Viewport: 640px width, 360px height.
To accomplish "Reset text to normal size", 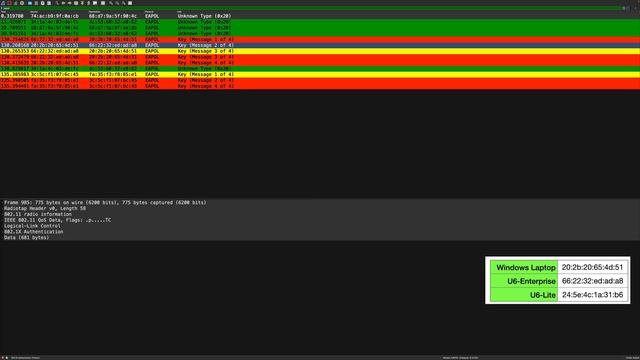I will click(x=123, y=3).
